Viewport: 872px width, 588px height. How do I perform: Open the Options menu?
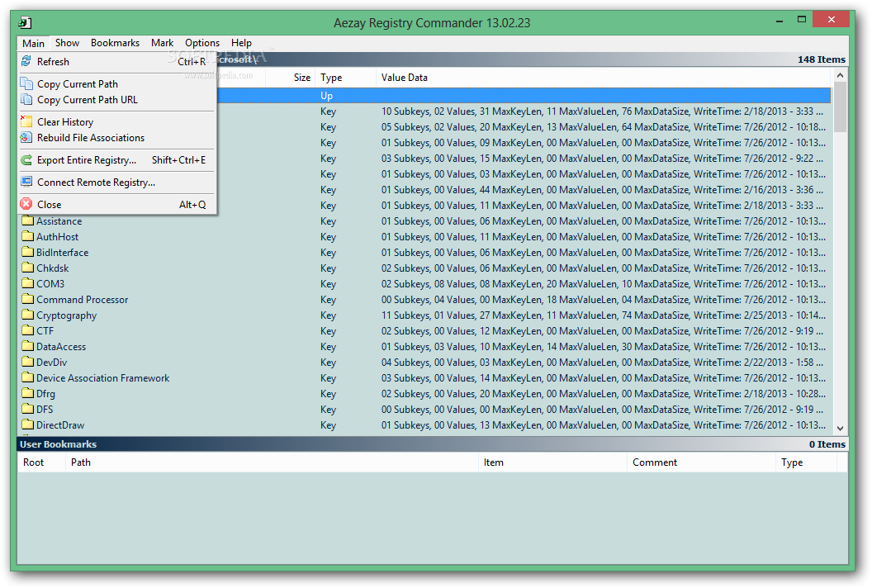click(202, 43)
